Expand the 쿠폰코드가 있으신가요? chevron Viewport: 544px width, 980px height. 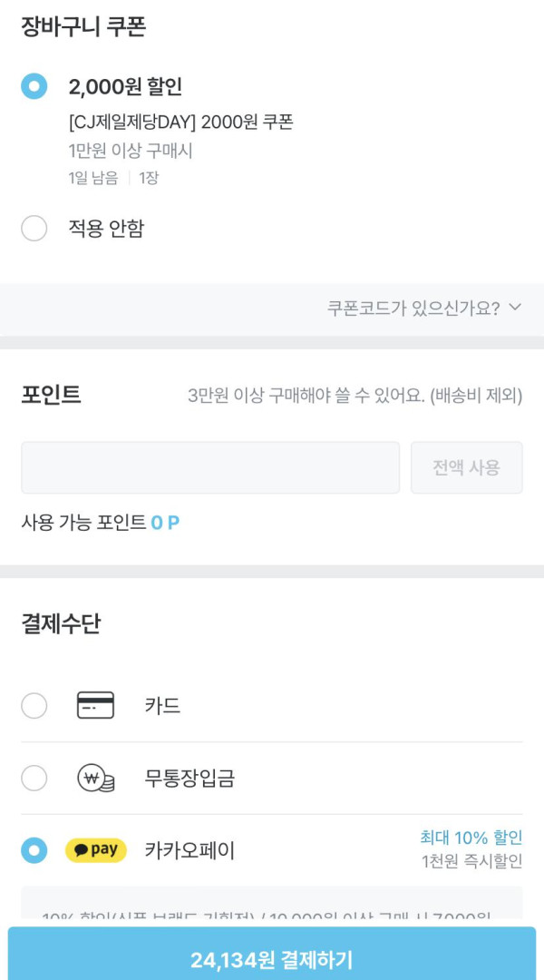(x=515, y=308)
